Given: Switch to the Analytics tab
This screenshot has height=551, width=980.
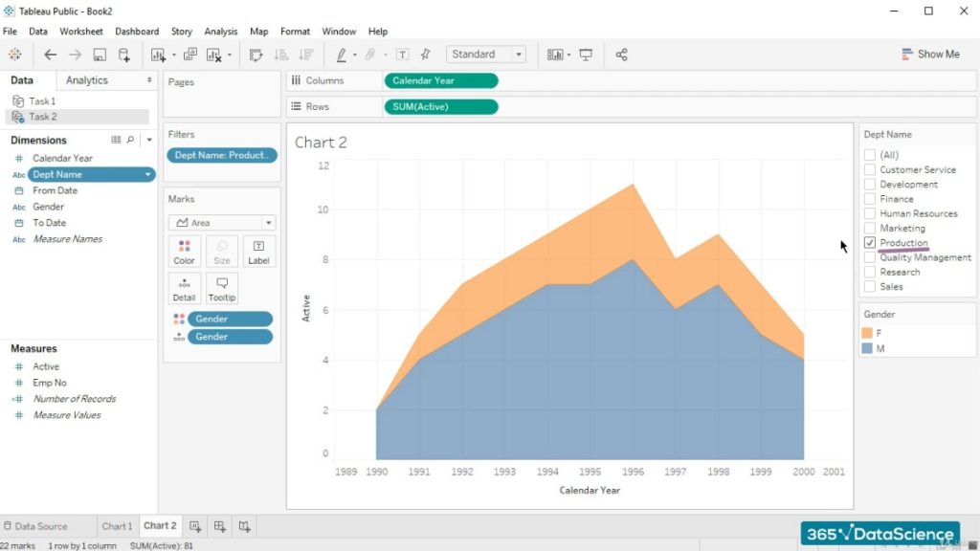Looking at the screenshot, I should click(87, 80).
